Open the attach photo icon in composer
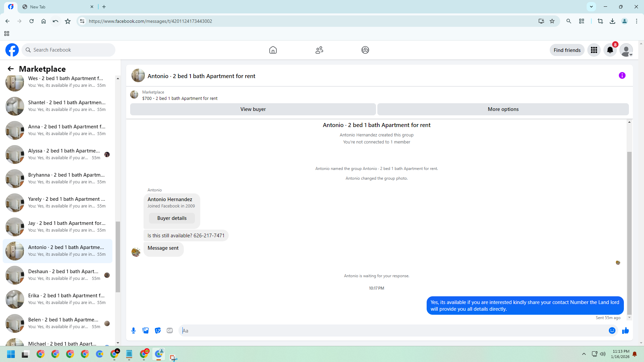 [146, 330]
